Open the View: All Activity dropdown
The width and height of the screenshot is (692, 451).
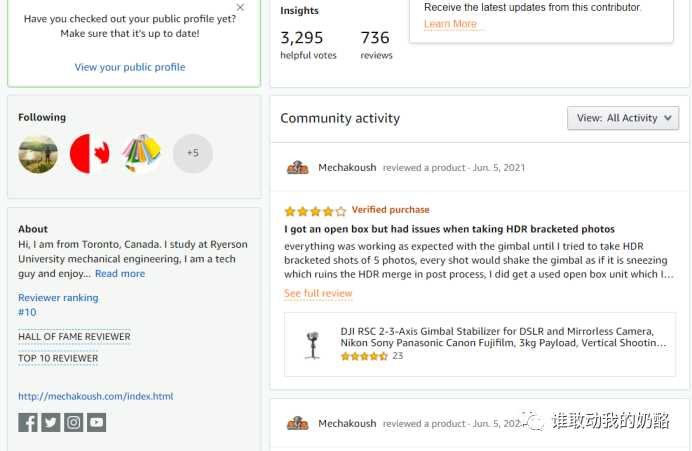pos(622,118)
